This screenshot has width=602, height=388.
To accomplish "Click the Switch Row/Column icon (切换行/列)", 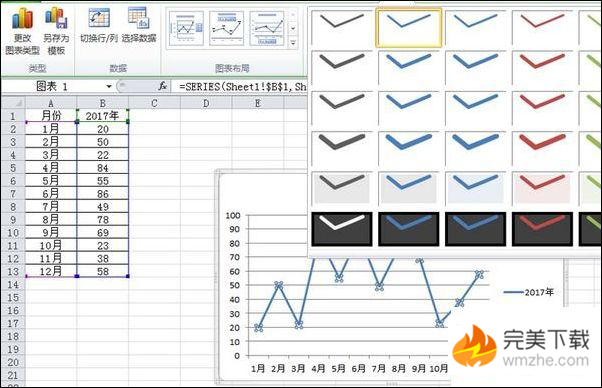I will click(x=99, y=25).
